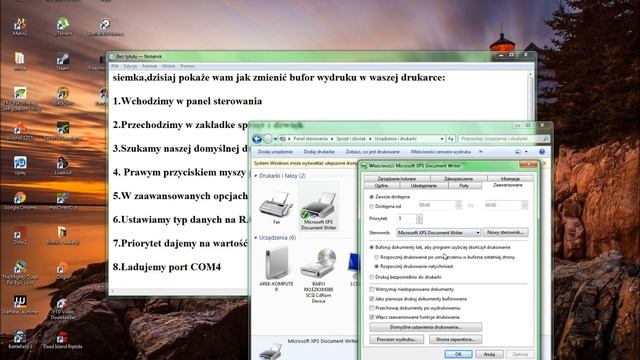Launch the Uplay desktop shortcut
This screenshot has width=640, height=360.
click(x=20, y=165)
